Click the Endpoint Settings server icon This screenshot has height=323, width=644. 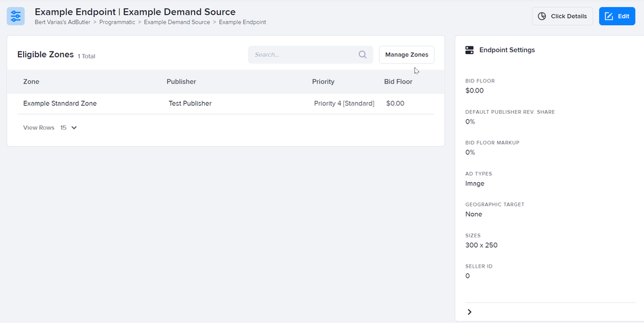coord(469,50)
